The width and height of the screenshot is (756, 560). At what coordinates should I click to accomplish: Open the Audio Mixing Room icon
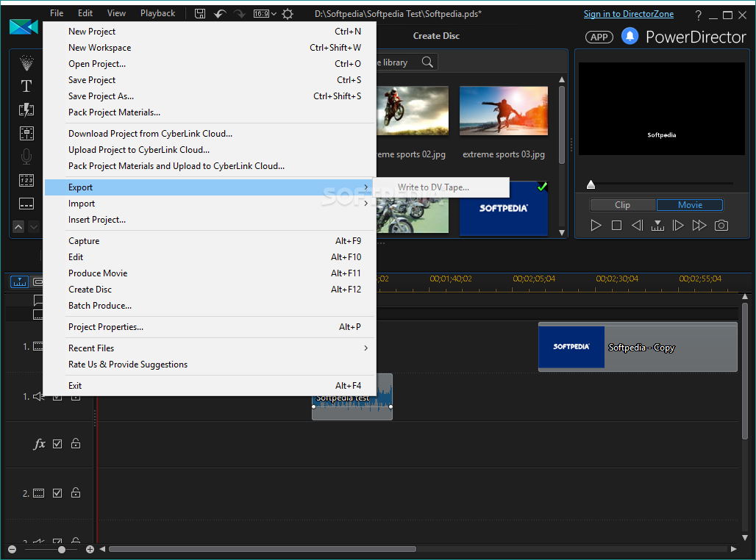[x=26, y=133]
